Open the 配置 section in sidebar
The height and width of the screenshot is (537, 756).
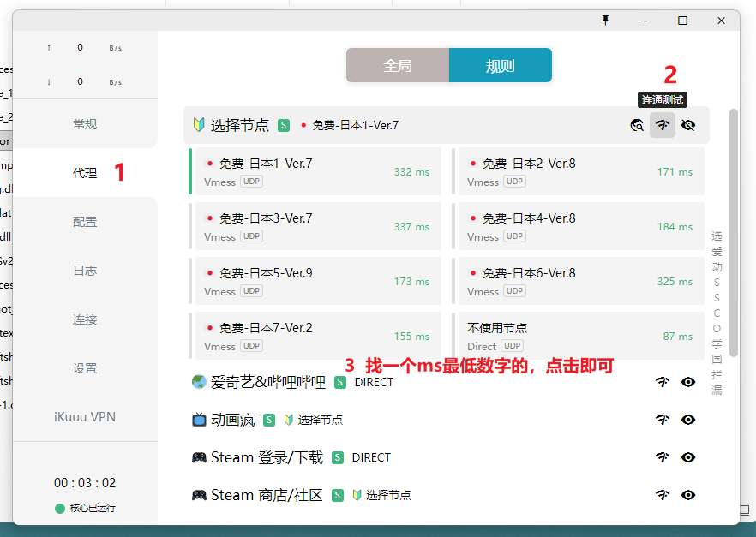(85, 222)
